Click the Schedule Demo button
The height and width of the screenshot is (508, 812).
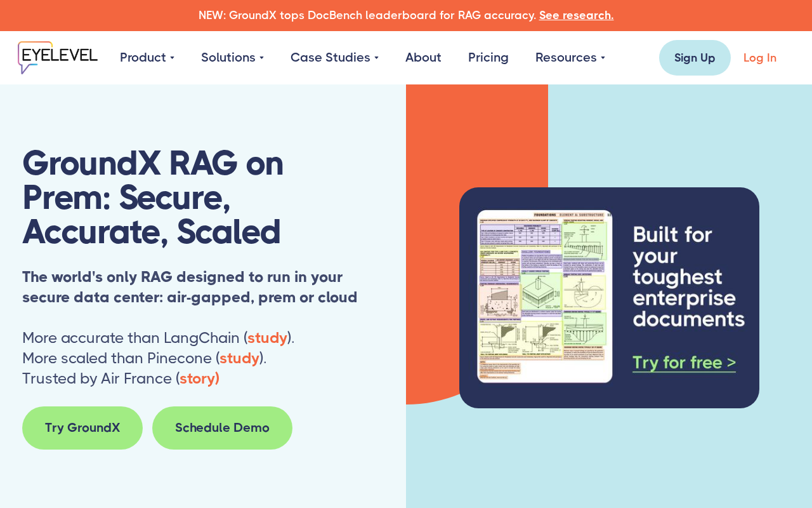point(222,428)
